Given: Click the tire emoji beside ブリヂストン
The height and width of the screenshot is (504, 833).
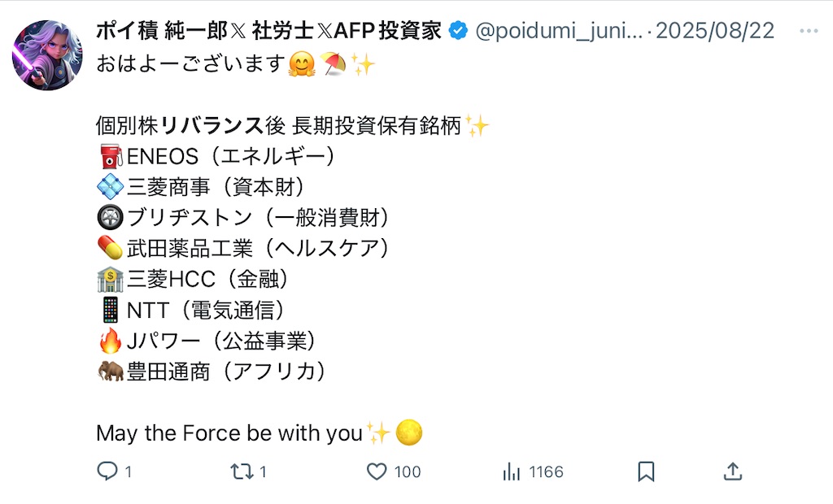Looking at the screenshot, I should pyautogui.click(x=110, y=218).
